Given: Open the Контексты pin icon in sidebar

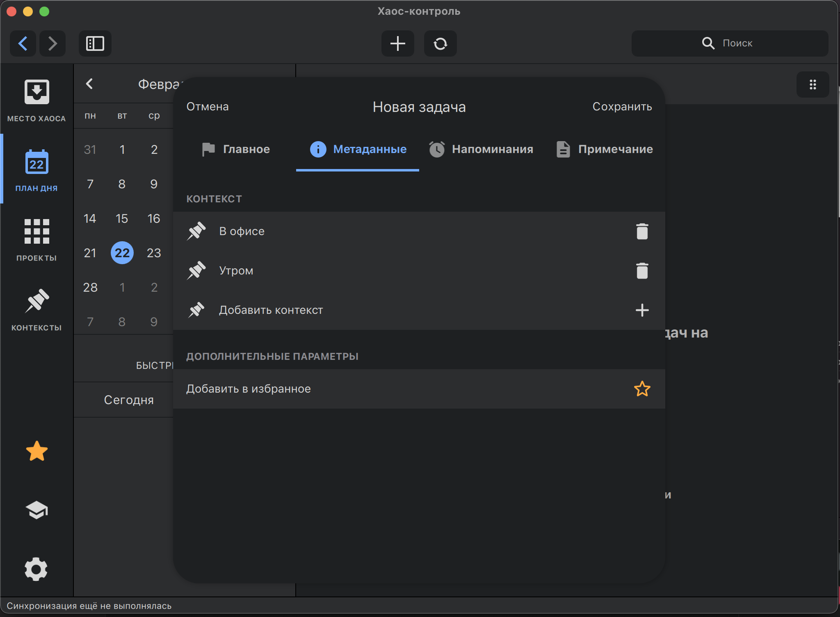Looking at the screenshot, I should pyautogui.click(x=37, y=301).
